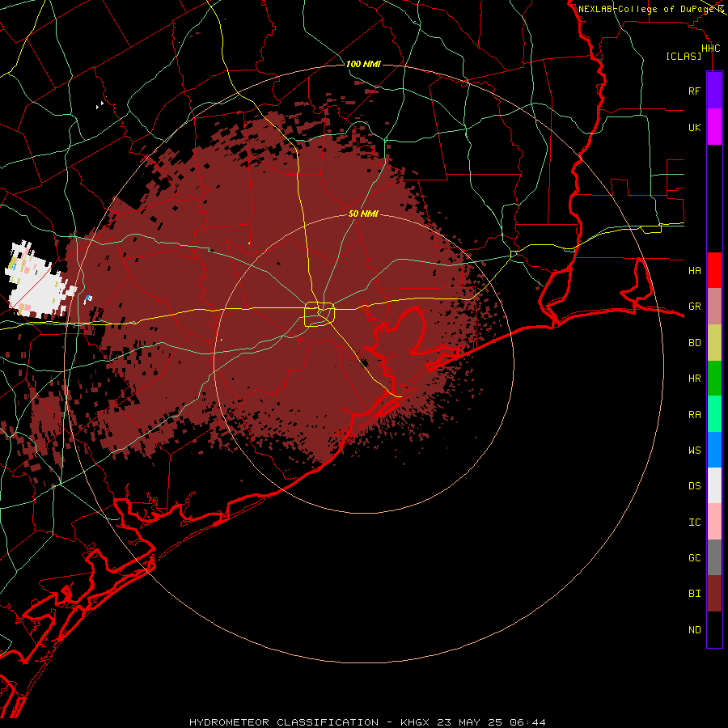Click the NEXLAB-College of DuPage credit text

pos(645,9)
